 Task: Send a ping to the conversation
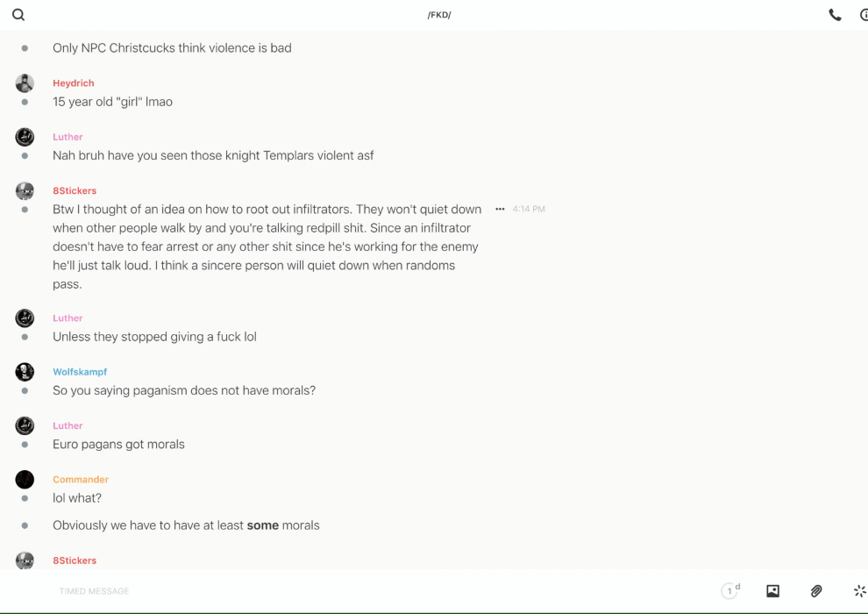[x=859, y=591]
